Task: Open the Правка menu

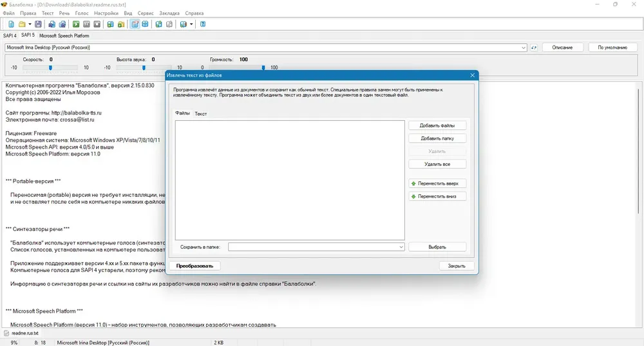Action: (x=28, y=13)
